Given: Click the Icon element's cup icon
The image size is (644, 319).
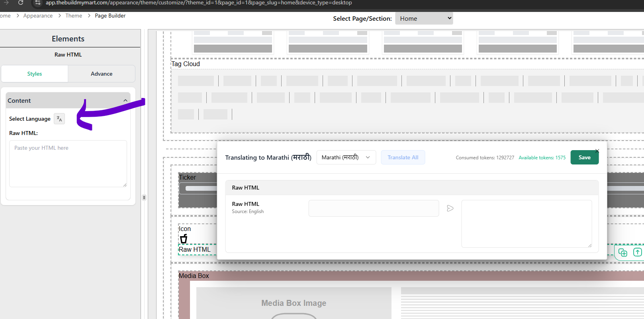Looking at the screenshot, I should (184, 239).
